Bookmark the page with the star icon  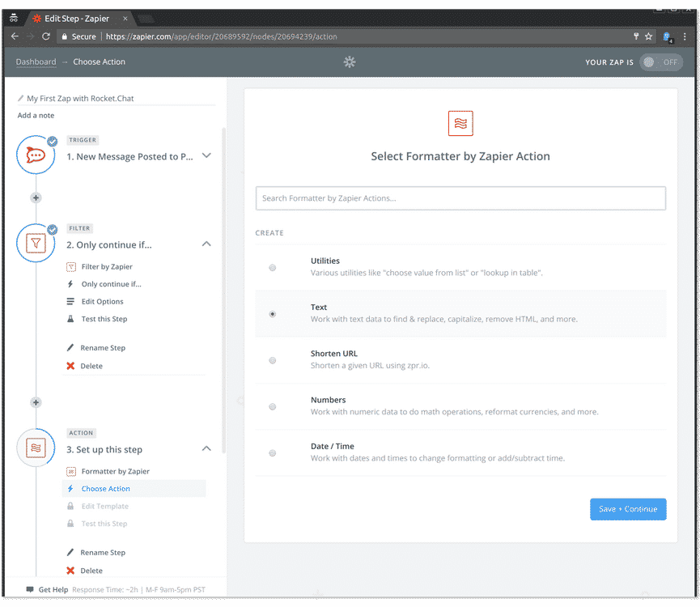tap(649, 36)
